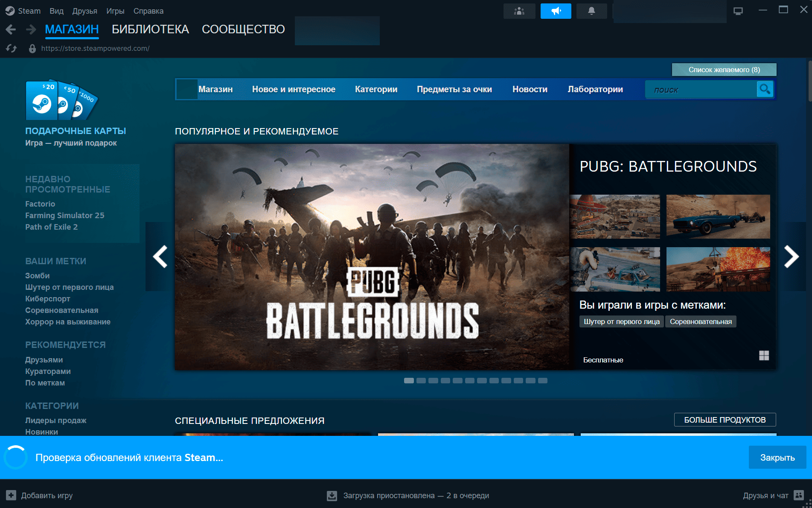This screenshot has width=812, height=508.
Task: Expand the Новое и интересное dropdown
Action: click(x=294, y=89)
